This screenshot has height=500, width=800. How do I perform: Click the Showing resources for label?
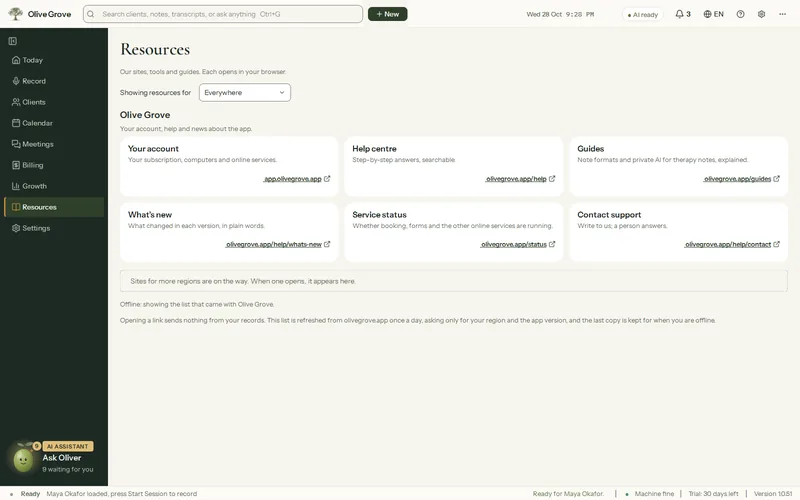point(156,92)
